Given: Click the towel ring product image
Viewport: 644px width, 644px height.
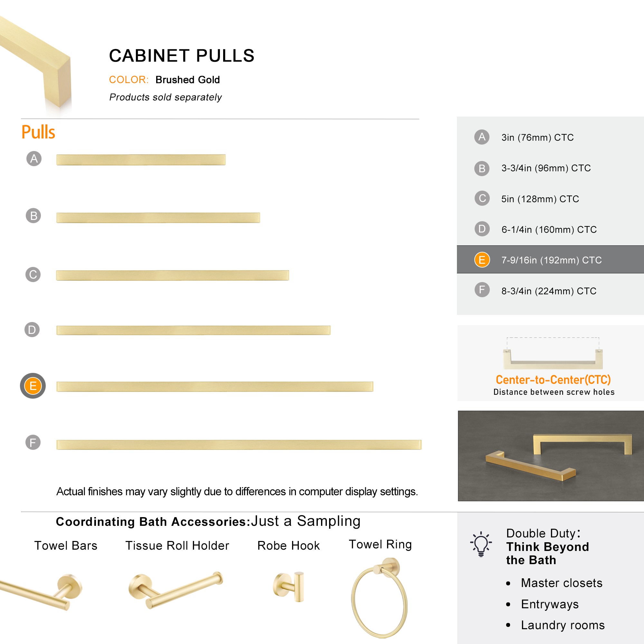Looking at the screenshot, I should coord(380,597).
